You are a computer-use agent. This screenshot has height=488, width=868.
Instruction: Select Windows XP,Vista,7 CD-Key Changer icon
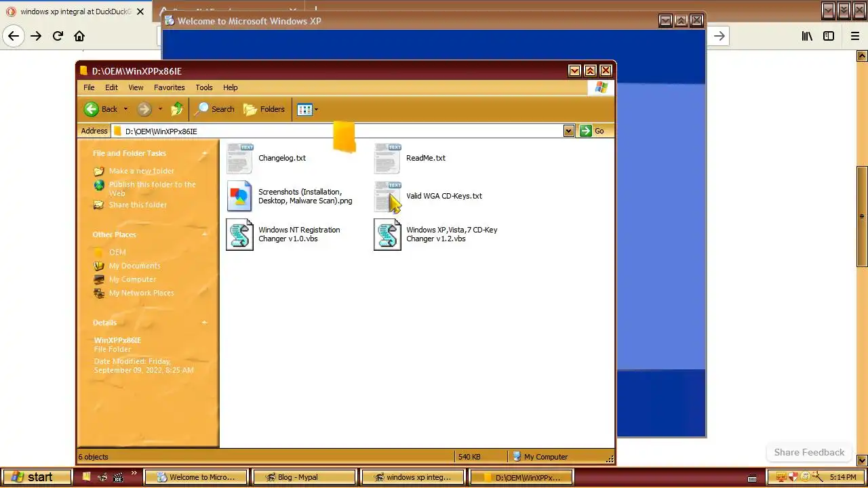click(387, 235)
